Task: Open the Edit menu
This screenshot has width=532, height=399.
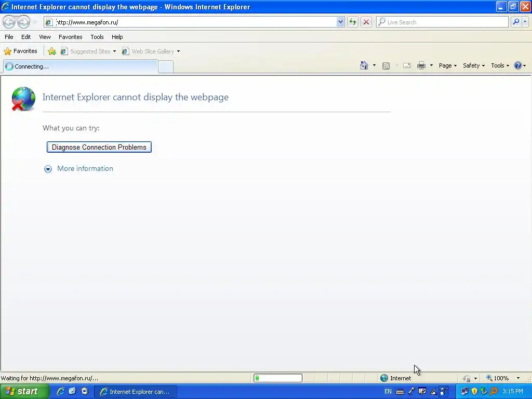Action: coord(26,37)
